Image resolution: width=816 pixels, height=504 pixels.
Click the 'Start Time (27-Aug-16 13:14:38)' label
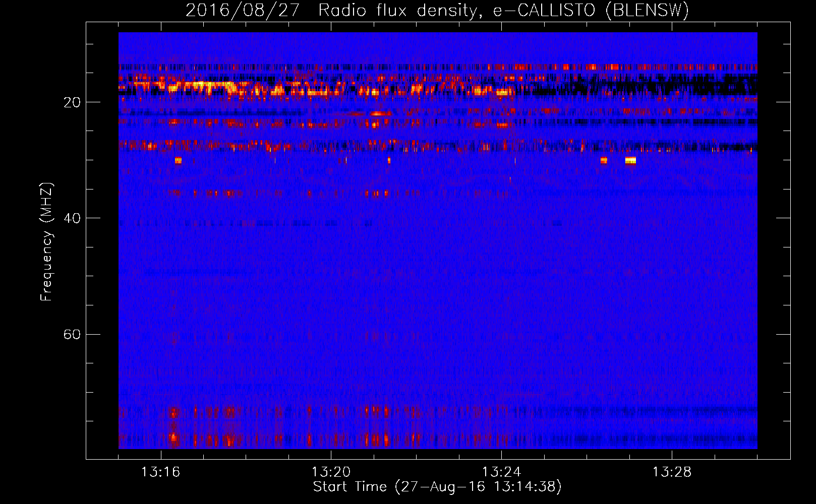tap(437, 487)
